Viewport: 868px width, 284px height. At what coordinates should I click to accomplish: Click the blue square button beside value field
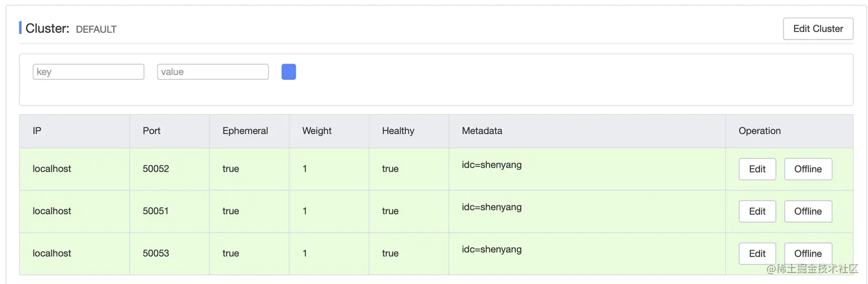tap(289, 72)
